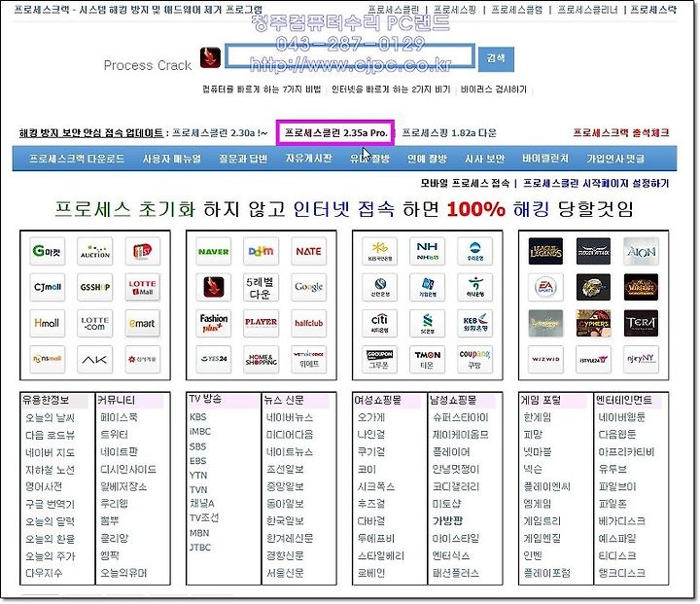Viewport: 700px width, 604px height.
Task: Open the Fashion plus icon
Action: coord(213,323)
